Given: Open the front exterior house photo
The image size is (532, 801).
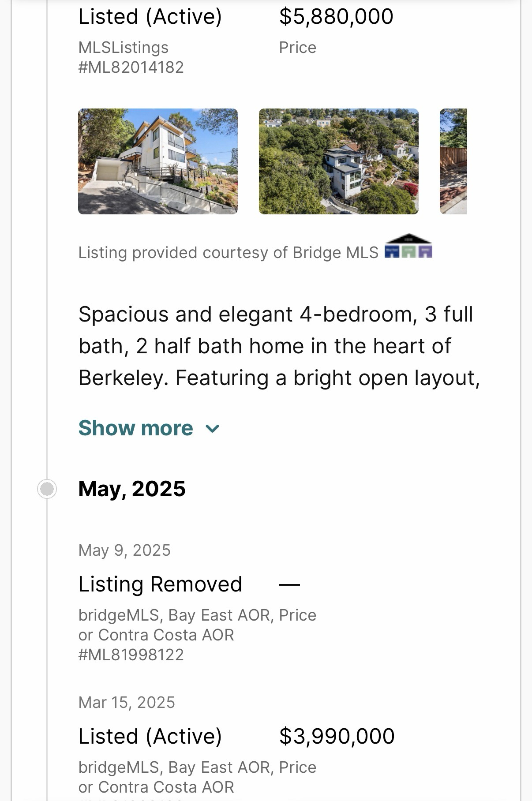Looking at the screenshot, I should point(158,161).
